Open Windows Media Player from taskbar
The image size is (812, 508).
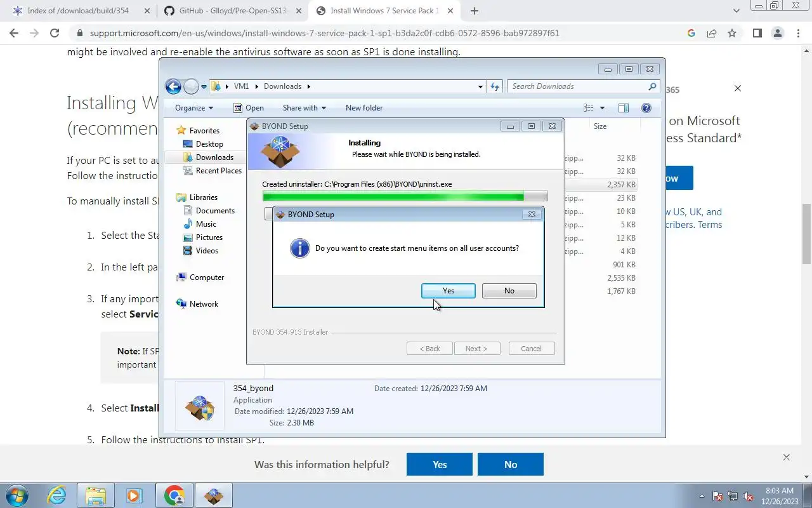[134, 495]
